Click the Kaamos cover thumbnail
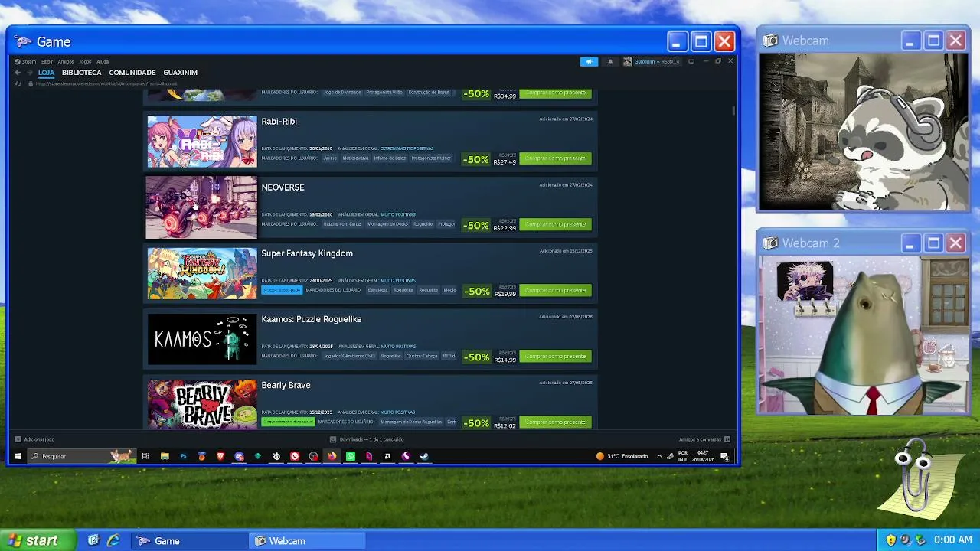Screen dimensions: 980x551 click(x=202, y=339)
